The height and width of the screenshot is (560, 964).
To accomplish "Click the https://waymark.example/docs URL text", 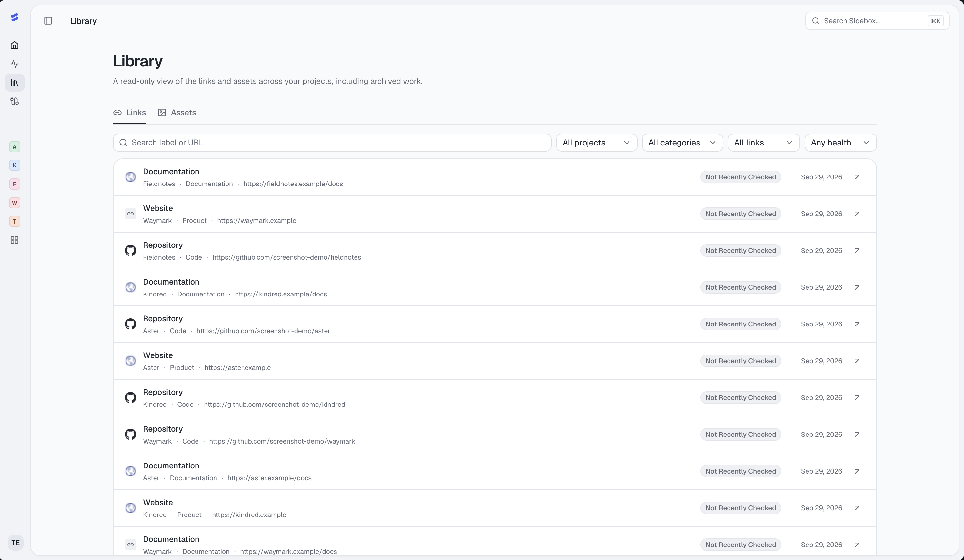I will [x=288, y=552].
